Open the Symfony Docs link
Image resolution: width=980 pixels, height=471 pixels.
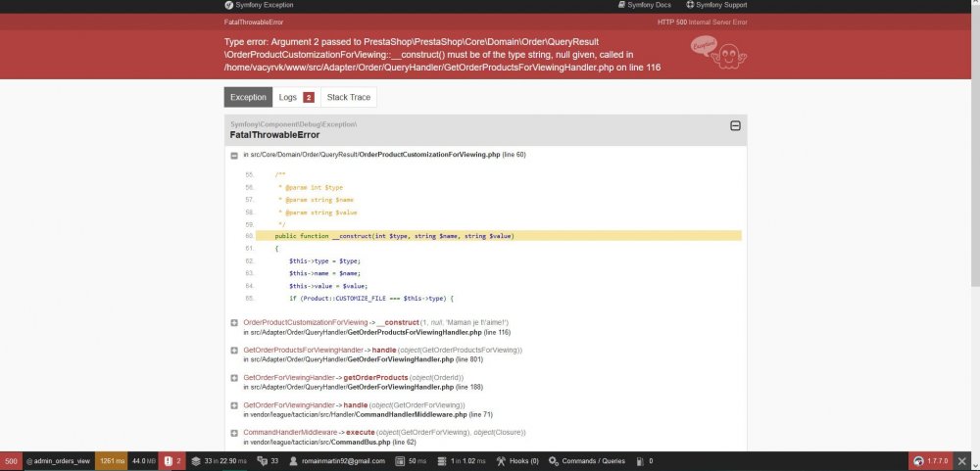click(x=645, y=5)
